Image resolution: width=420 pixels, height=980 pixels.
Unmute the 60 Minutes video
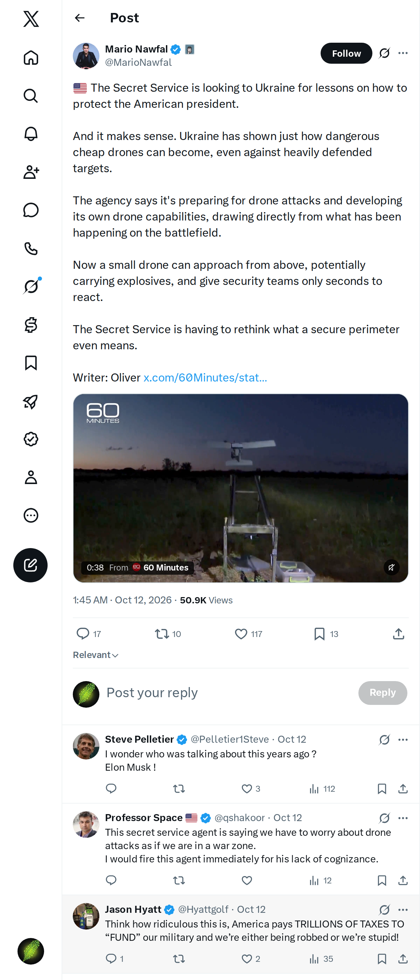coord(391,567)
